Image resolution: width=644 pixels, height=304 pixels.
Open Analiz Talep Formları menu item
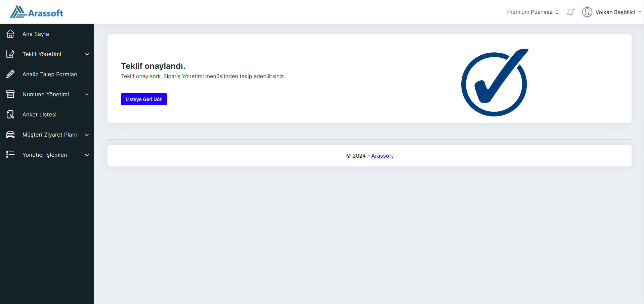[47, 74]
